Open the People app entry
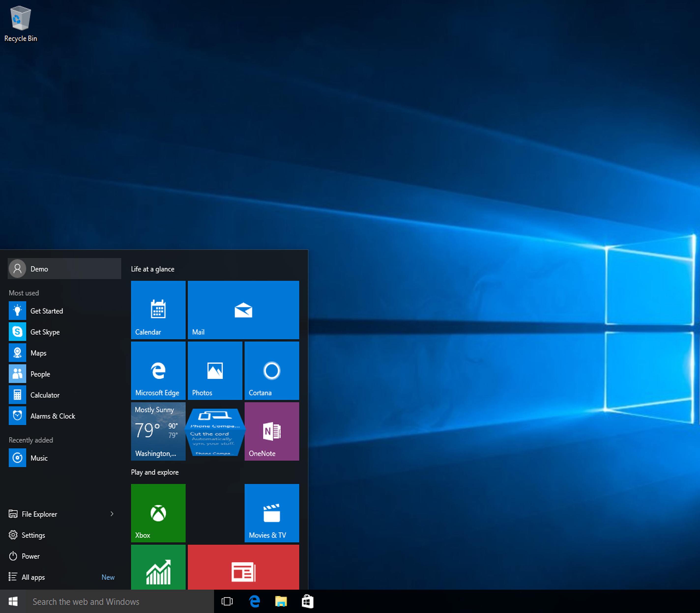This screenshot has width=700, height=613. (x=64, y=374)
